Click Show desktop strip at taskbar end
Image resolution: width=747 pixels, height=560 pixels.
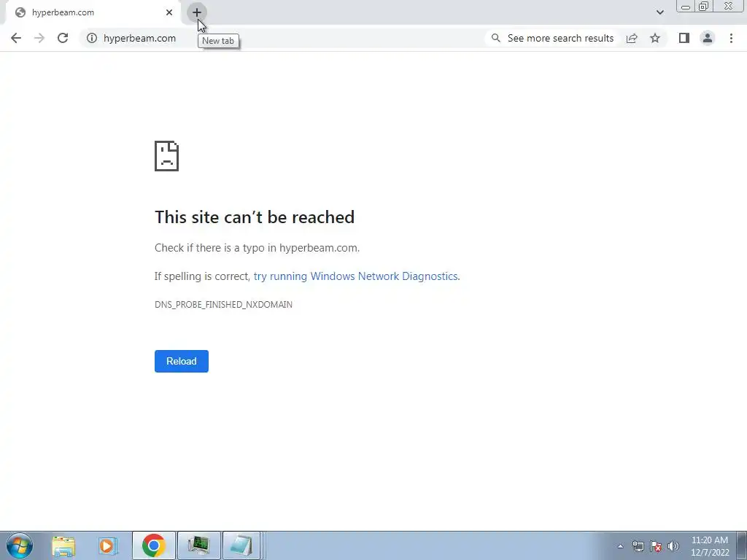coord(741,545)
